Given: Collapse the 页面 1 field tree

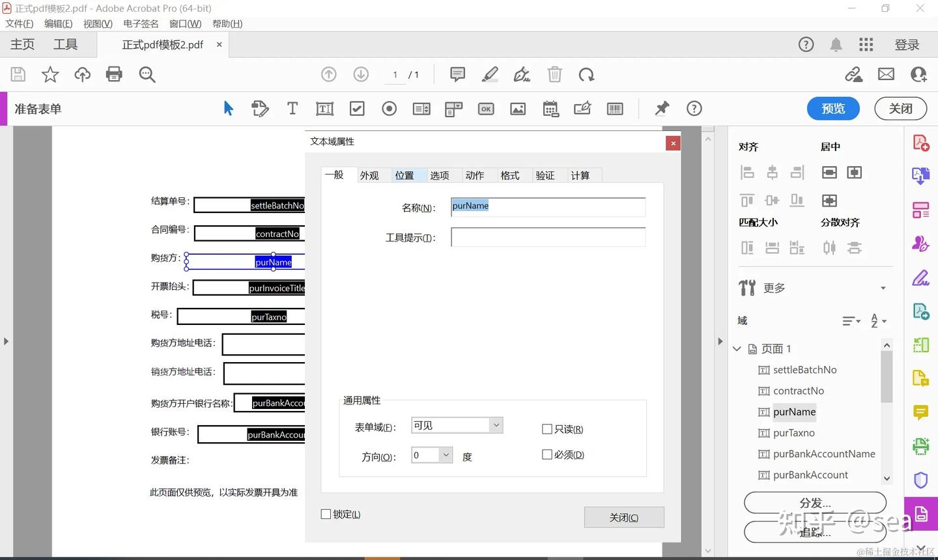Looking at the screenshot, I should tap(736, 348).
